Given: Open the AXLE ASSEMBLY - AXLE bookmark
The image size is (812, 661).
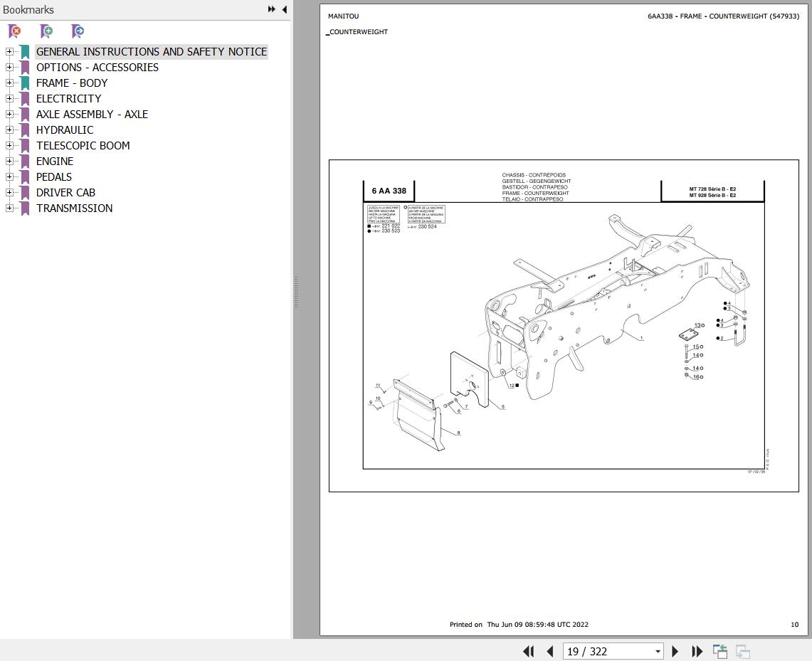Looking at the screenshot, I should (93, 115).
